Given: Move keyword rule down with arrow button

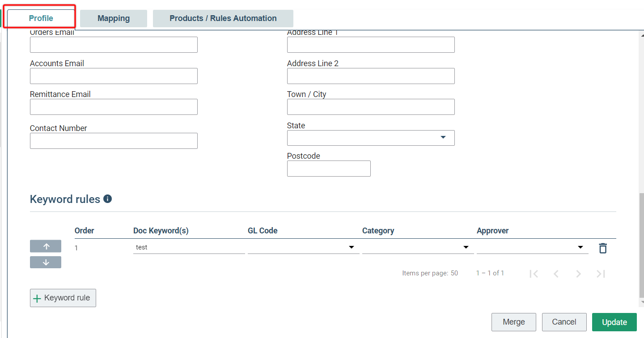Looking at the screenshot, I should pyautogui.click(x=46, y=262).
